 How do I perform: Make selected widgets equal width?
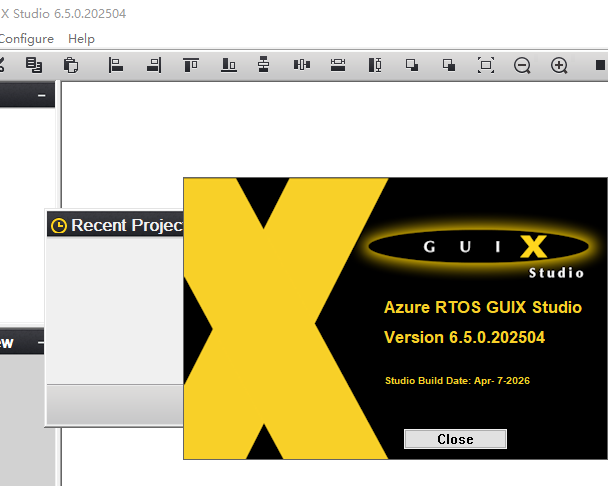click(338, 65)
